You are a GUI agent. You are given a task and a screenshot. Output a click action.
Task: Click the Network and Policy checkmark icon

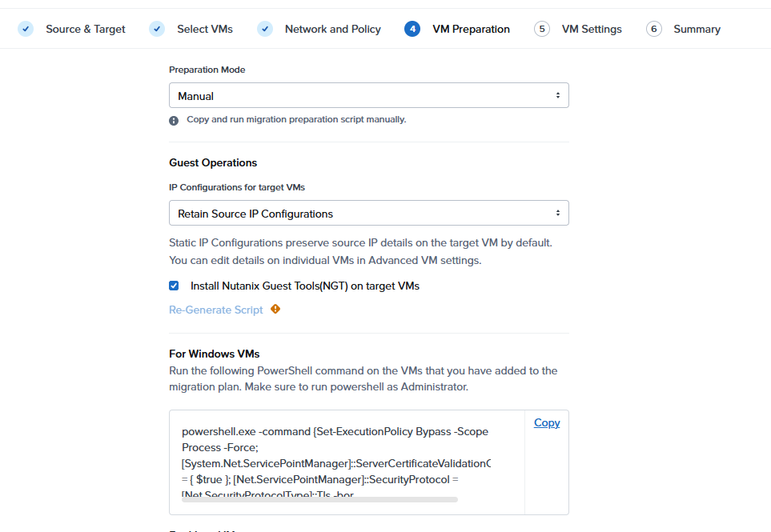265,30
